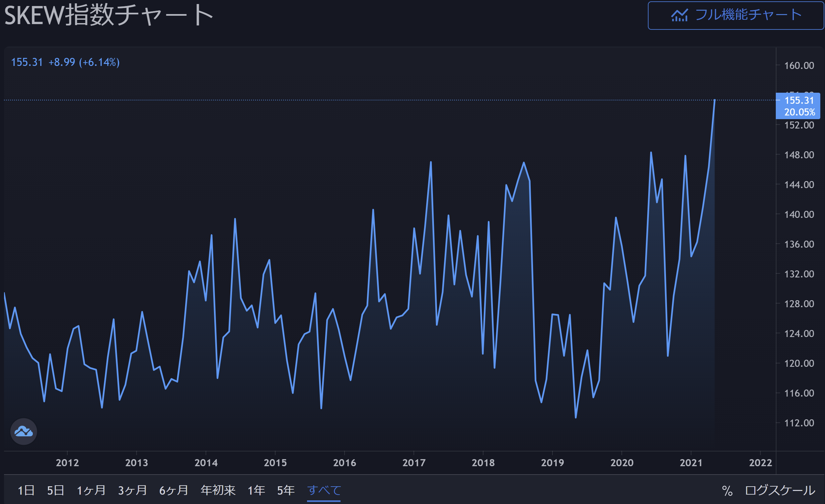Switch to the 3ヶ月 range
Screen dimensions: 825x504
click(133, 490)
